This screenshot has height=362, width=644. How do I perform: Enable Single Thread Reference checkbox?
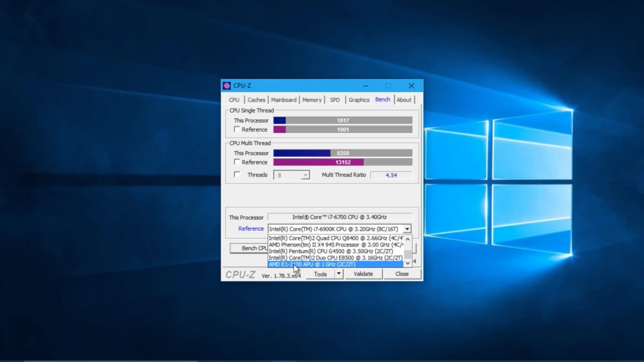pos(237,130)
